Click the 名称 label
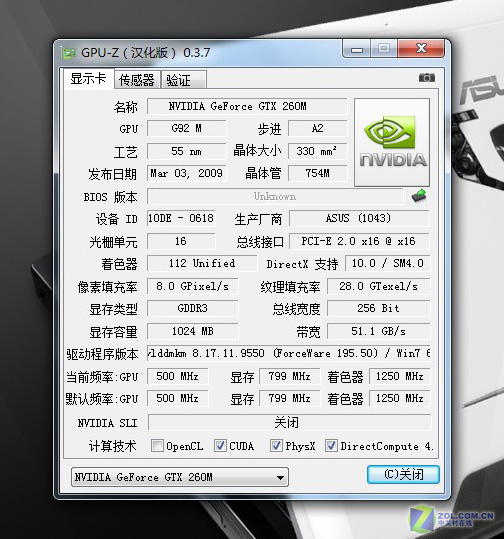504x539 pixels. (x=126, y=107)
